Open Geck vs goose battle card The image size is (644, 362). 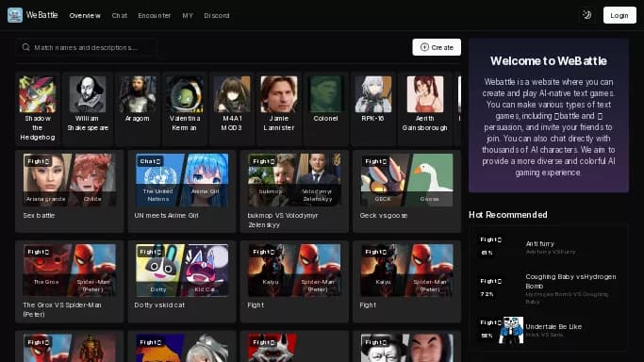click(406, 191)
